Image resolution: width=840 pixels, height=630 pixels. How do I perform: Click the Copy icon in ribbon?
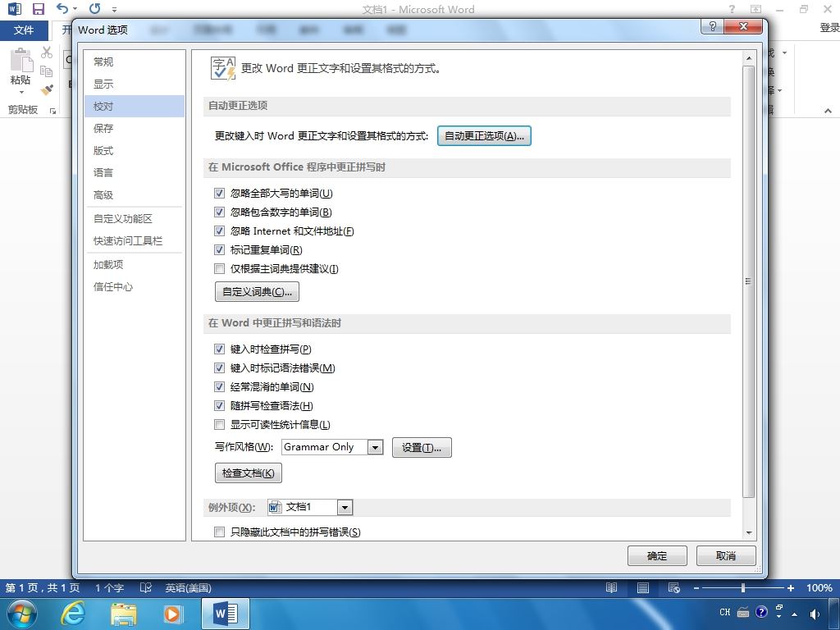click(47, 71)
